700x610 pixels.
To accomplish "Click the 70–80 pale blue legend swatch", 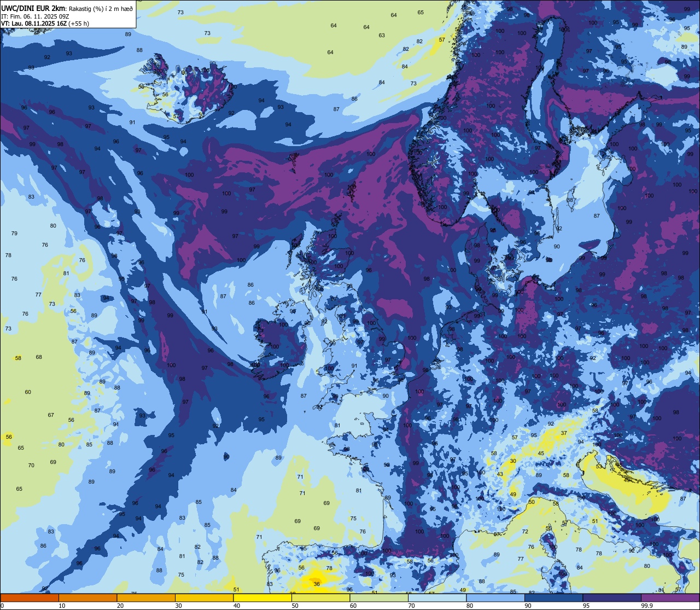I will 437,597.
